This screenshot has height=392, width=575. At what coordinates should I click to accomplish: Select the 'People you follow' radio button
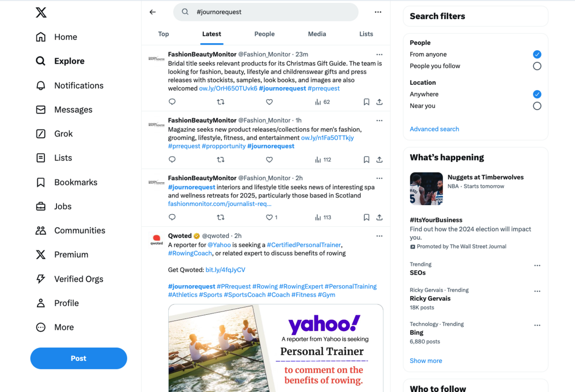click(537, 66)
